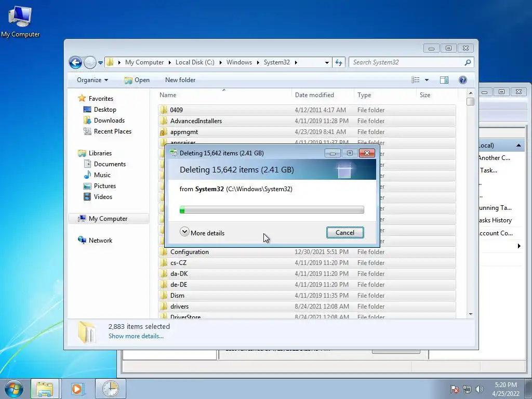
Task: Select My Computer in navigation pane
Action: pyautogui.click(x=109, y=219)
